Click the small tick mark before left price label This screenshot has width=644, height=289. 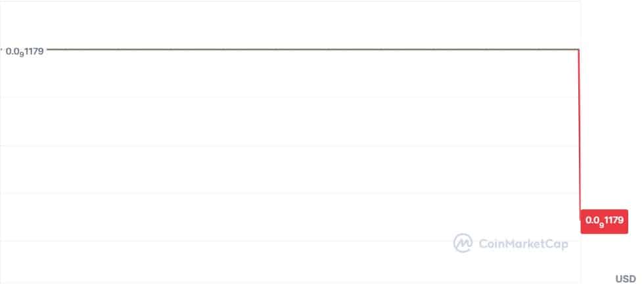click(x=2, y=49)
